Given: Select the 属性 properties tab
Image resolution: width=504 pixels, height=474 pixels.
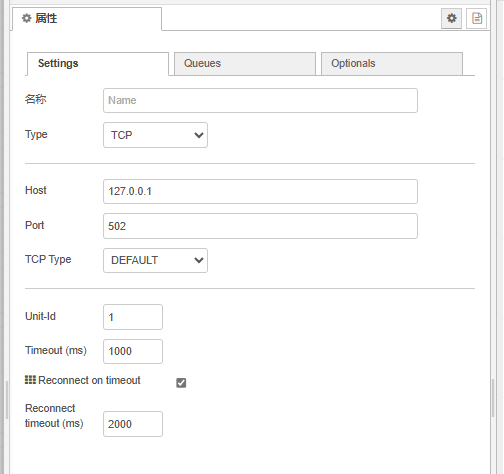Looking at the screenshot, I should click(x=87, y=19).
